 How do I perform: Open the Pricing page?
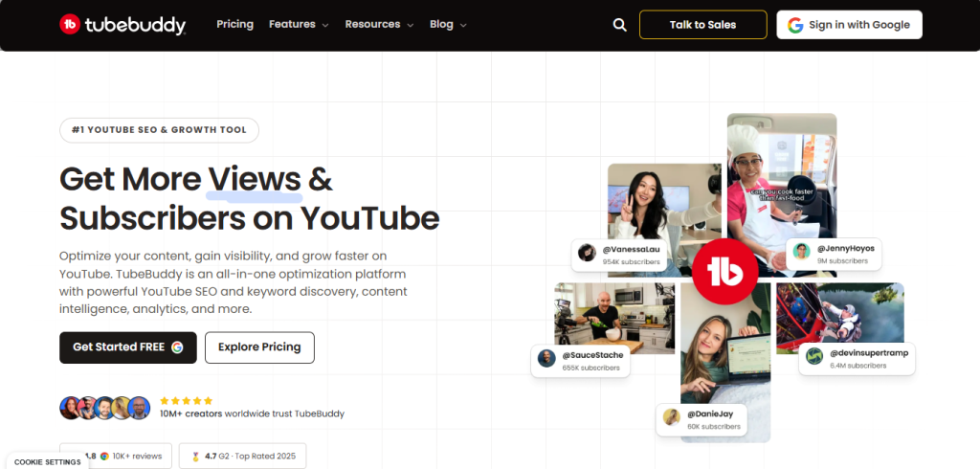[235, 24]
